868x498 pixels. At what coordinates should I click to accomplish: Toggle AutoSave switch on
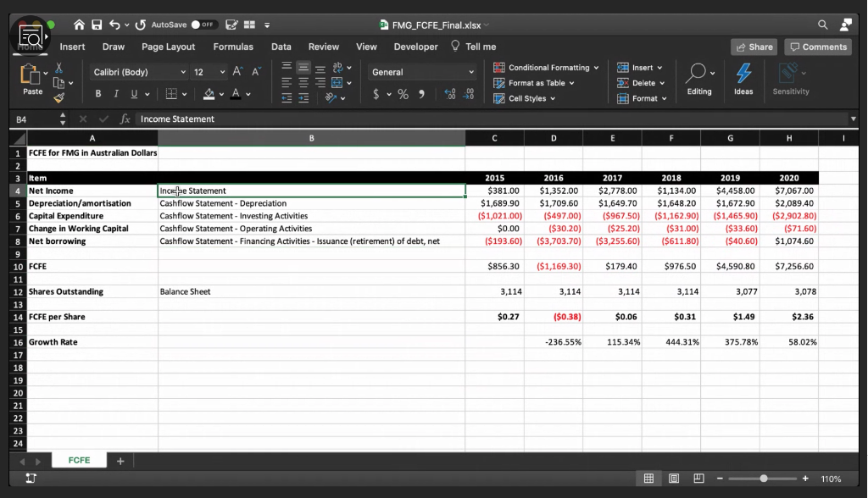coord(203,25)
